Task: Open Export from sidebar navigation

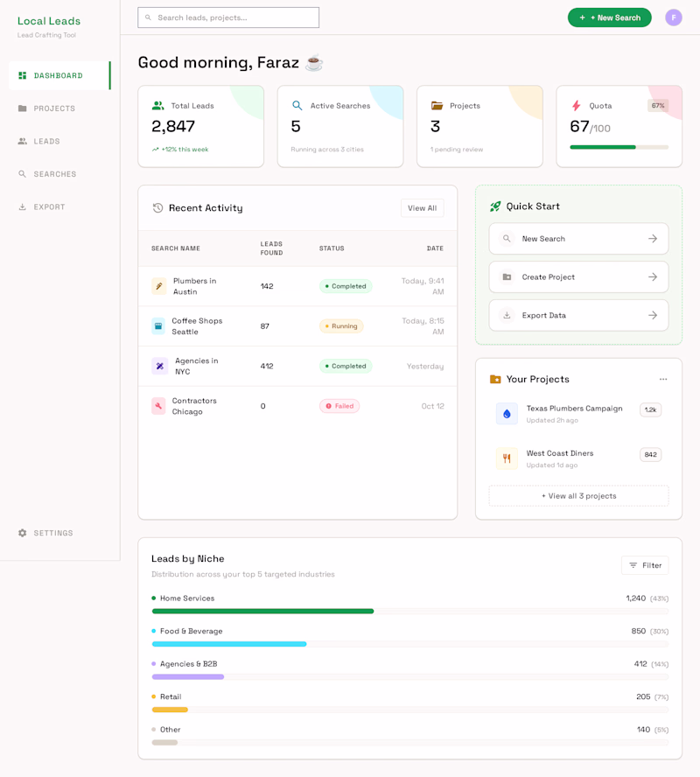Action: pyautogui.click(x=59, y=207)
